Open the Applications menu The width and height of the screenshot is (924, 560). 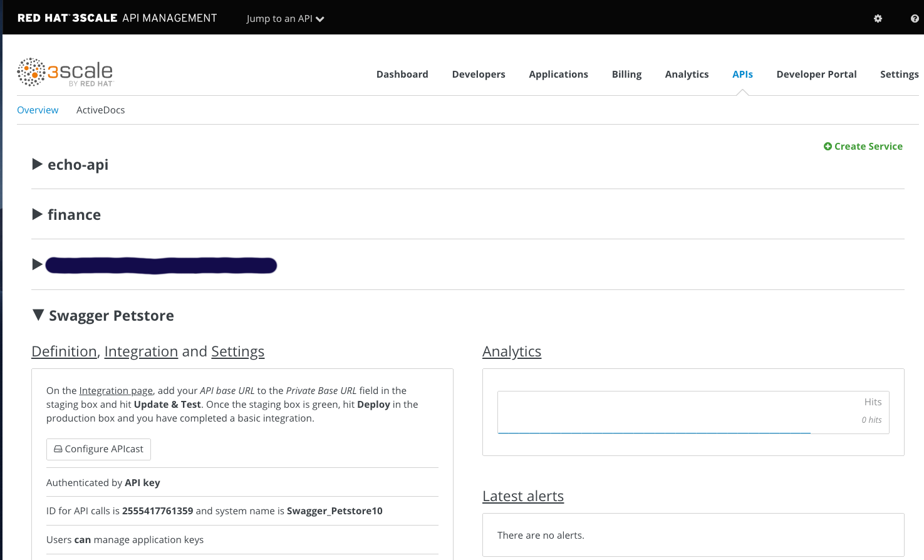point(558,74)
